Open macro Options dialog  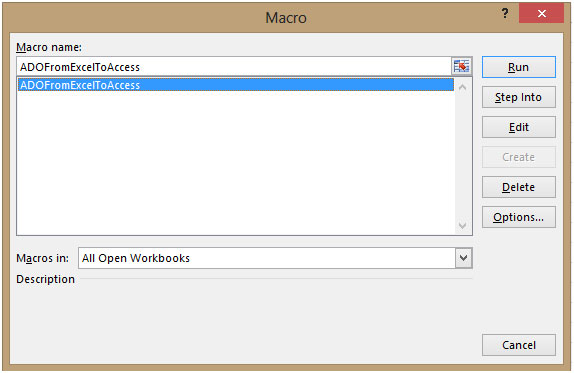(x=518, y=217)
